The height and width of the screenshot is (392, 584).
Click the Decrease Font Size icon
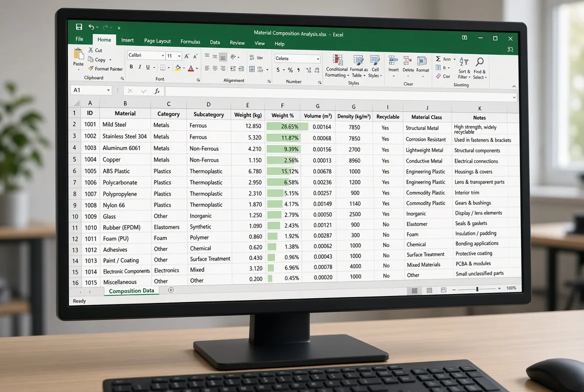(195, 56)
